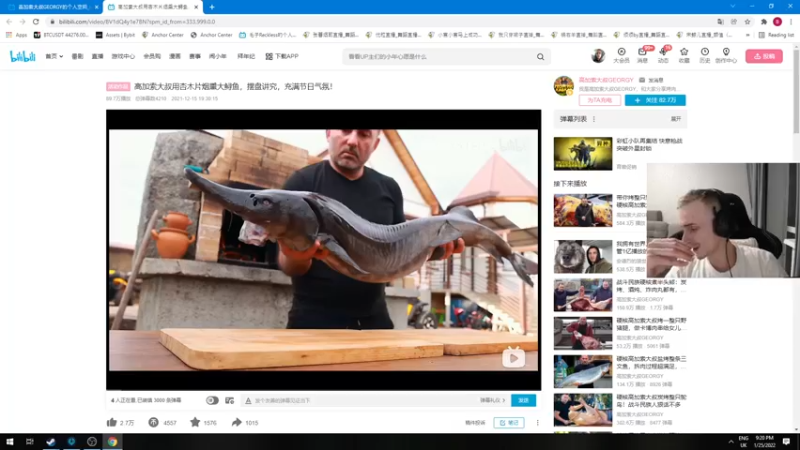Open the 弹幕列表 three-dot options
Screen dimensions: 800x450
pyautogui.click(x=594, y=119)
